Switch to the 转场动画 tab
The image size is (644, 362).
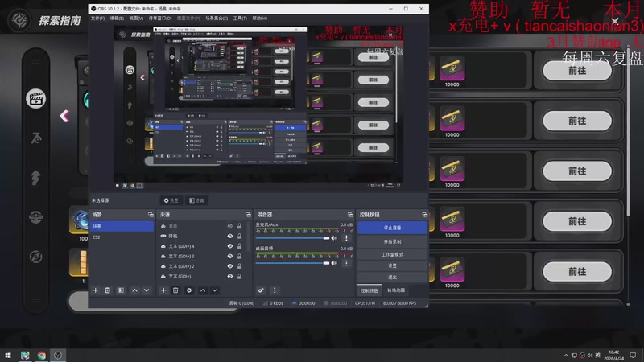[396, 290]
